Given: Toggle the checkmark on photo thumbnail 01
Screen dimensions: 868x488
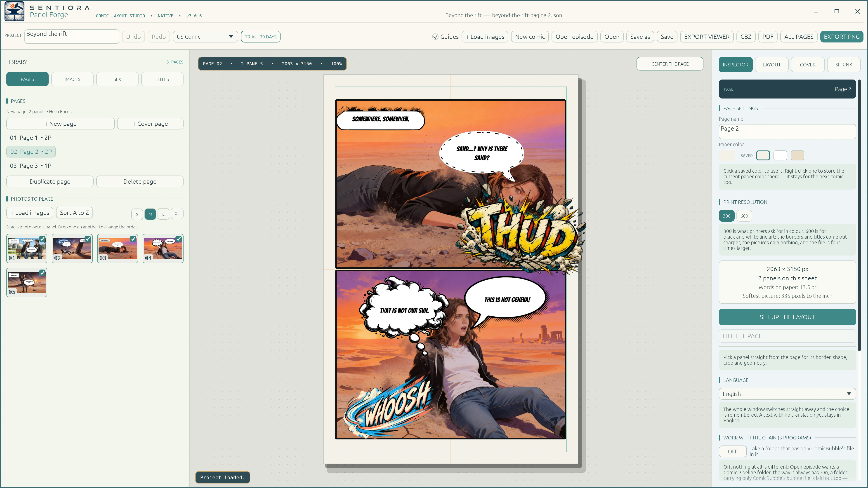Looking at the screenshot, I should coord(42,239).
